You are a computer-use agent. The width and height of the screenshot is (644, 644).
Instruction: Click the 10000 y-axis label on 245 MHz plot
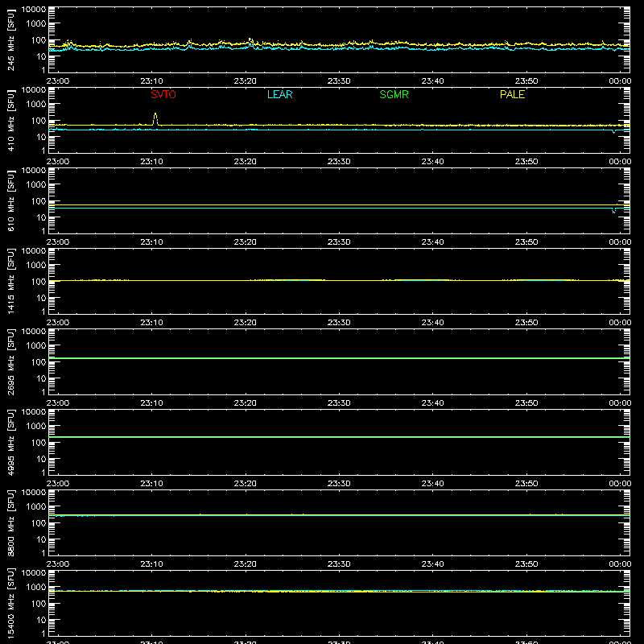click(x=34, y=10)
